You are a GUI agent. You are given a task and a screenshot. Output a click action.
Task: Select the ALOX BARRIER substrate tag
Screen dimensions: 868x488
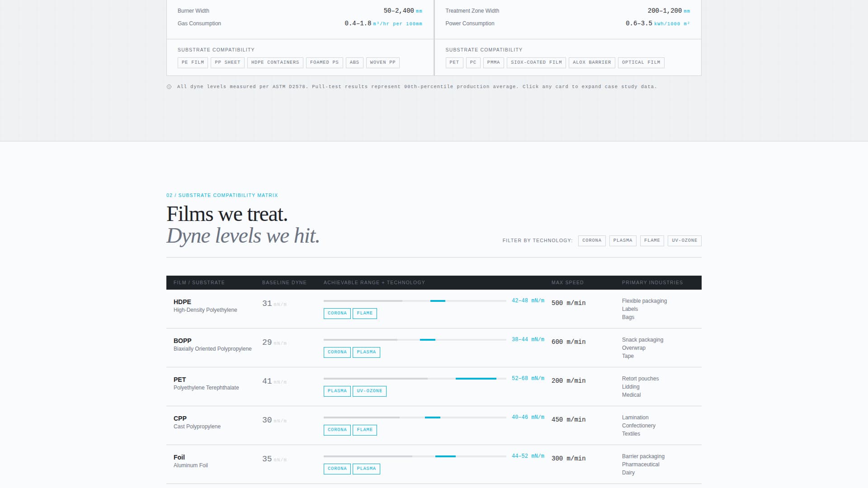click(x=592, y=62)
